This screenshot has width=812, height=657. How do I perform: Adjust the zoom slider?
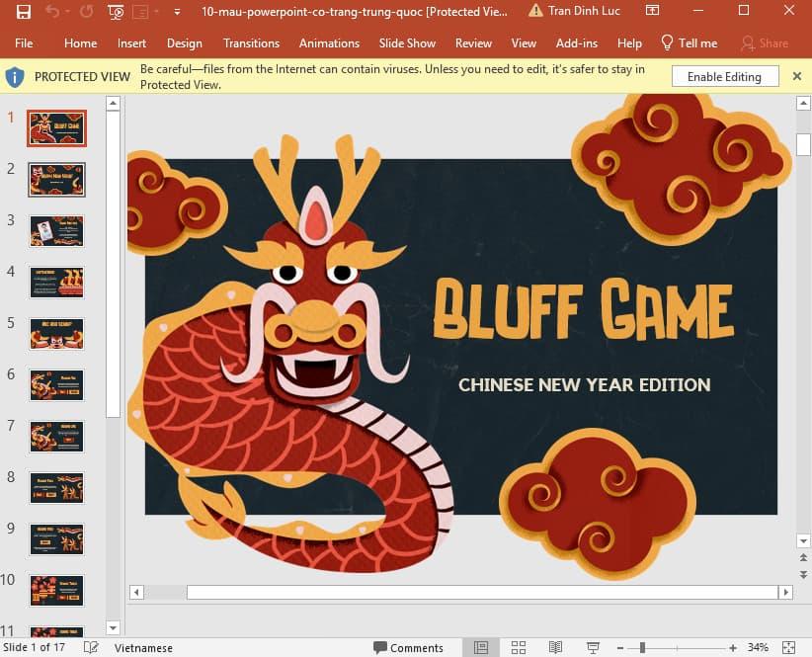click(640, 647)
